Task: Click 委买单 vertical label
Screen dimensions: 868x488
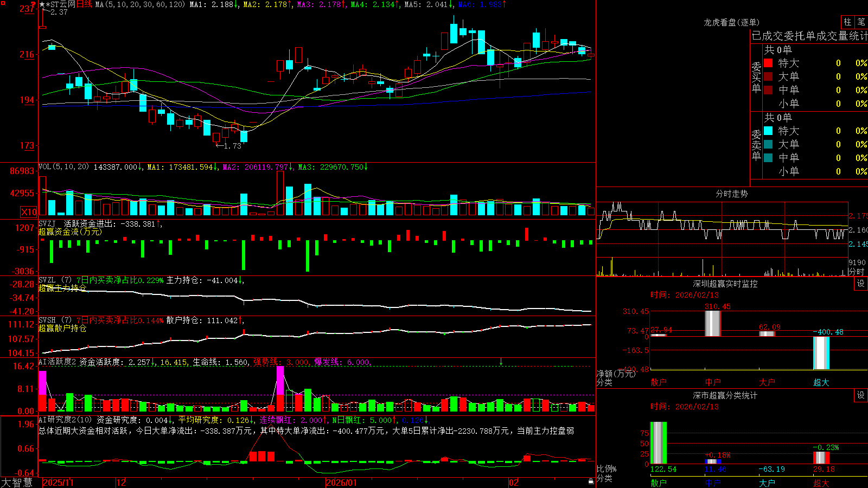Action: click(756, 78)
